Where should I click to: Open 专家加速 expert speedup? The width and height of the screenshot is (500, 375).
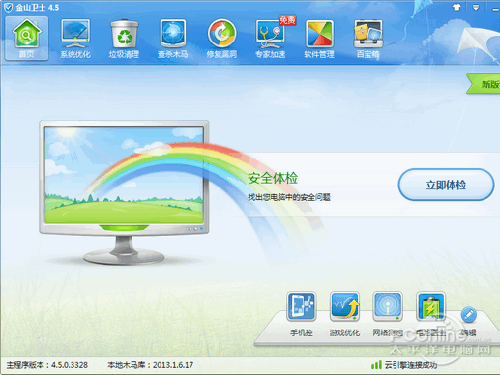(270, 38)
